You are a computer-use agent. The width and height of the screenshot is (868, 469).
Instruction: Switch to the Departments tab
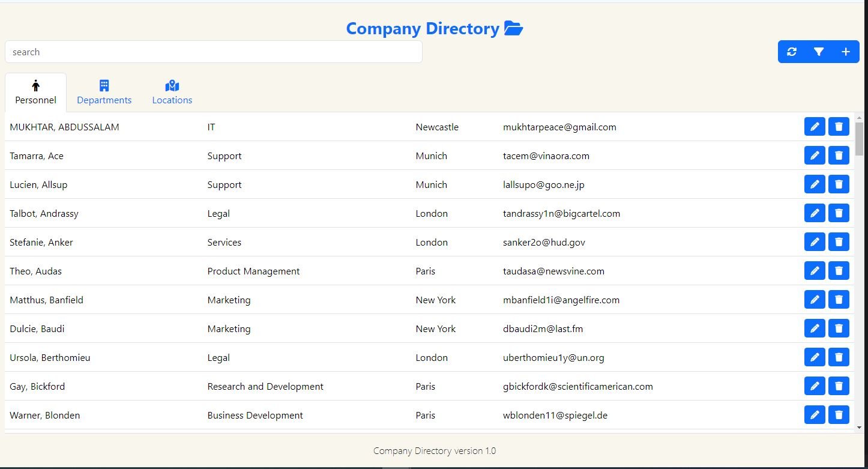click(x=104, y=92)
